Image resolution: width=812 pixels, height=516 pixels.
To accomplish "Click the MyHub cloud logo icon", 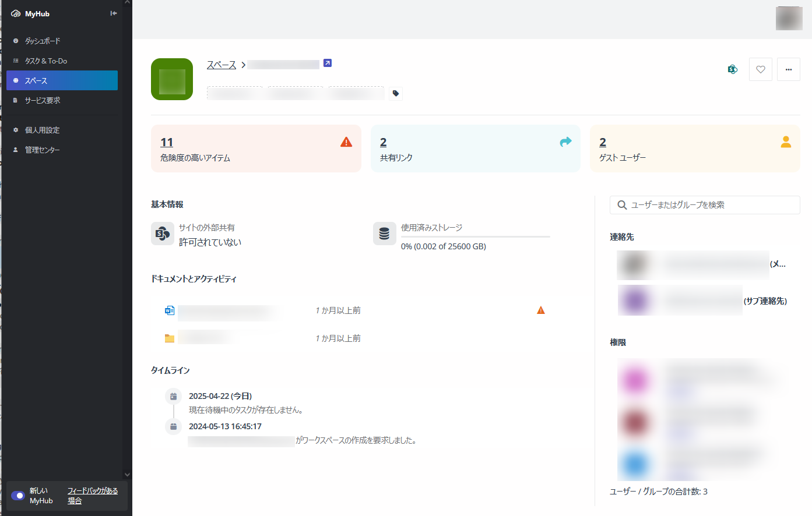I will click(16, 13).
